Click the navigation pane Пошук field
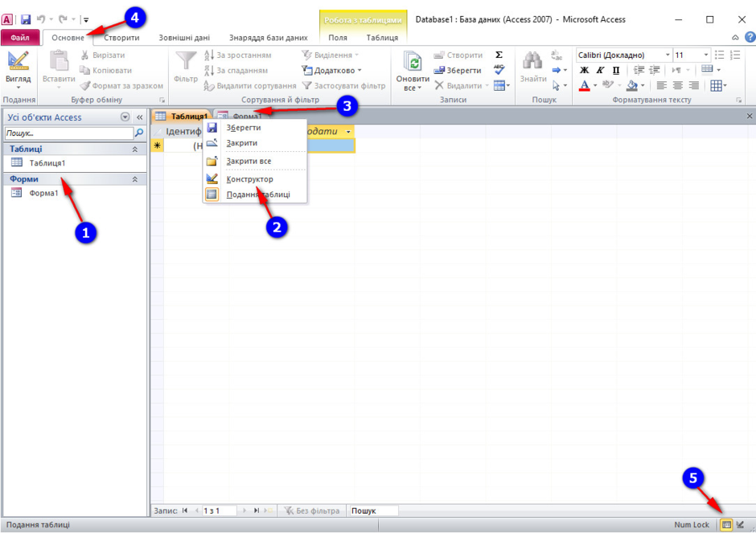The width and height of the screenshot is (756, 533). (x=69, y=133)
